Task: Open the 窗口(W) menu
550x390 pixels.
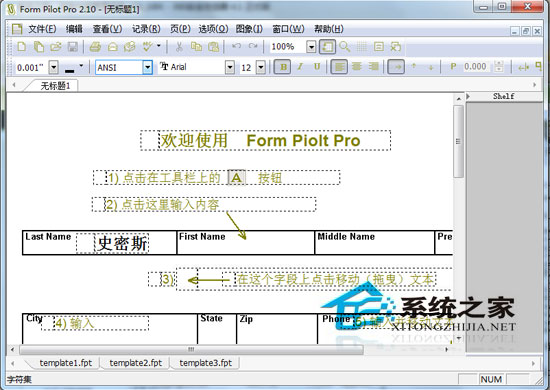Action: 288,29
